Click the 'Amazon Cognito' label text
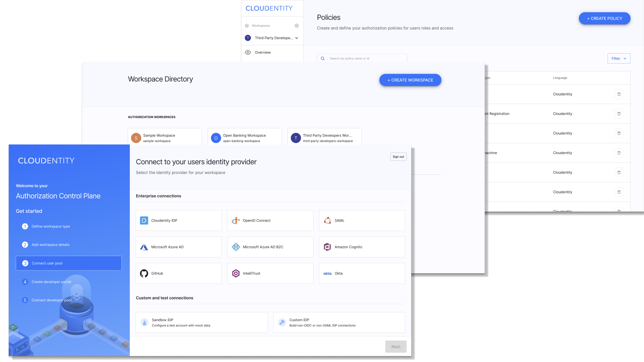Image resolution: width=644 pixels, height=362 pixels. [348, 247]
